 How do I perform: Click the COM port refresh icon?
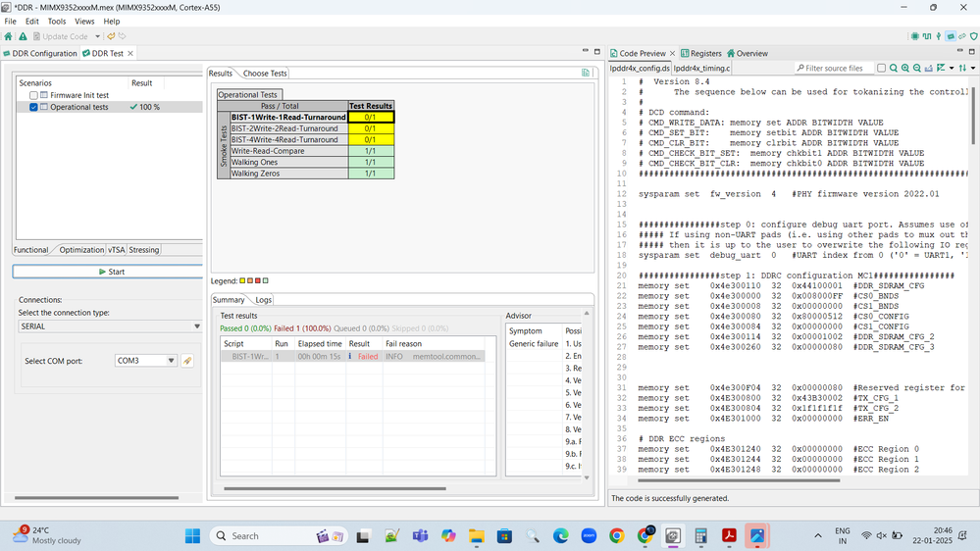(x=186, y=361)
